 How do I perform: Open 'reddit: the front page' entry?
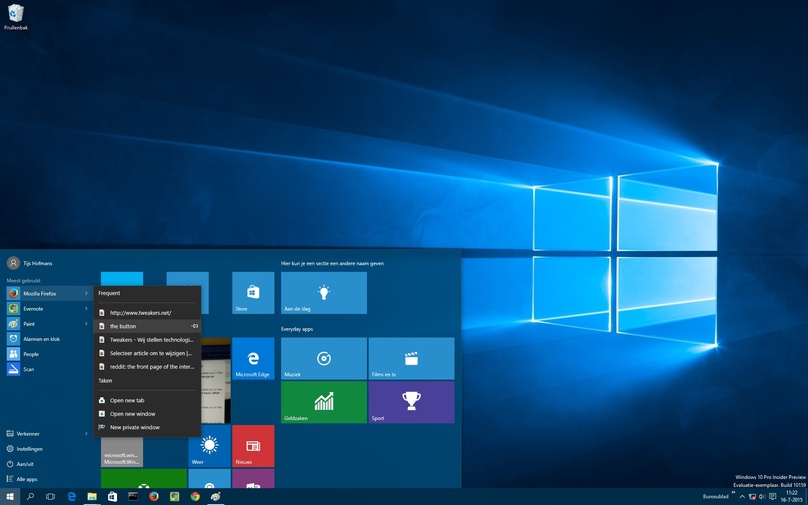[147, 367]
